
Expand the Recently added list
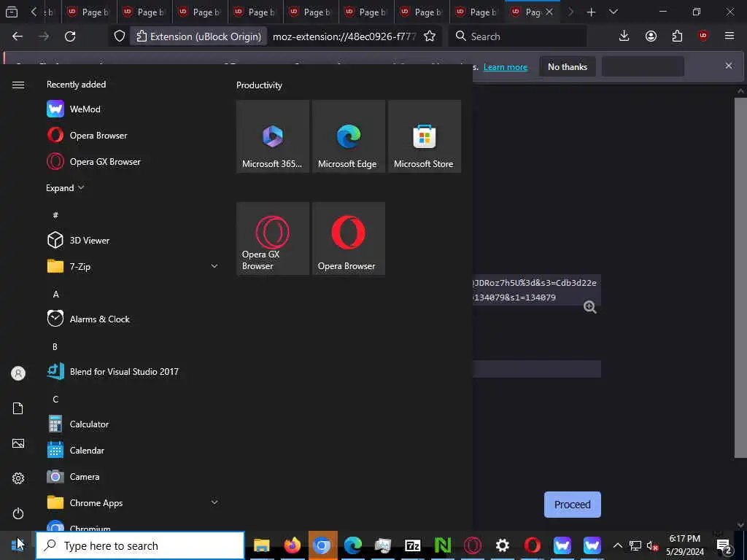click(65, 187)
